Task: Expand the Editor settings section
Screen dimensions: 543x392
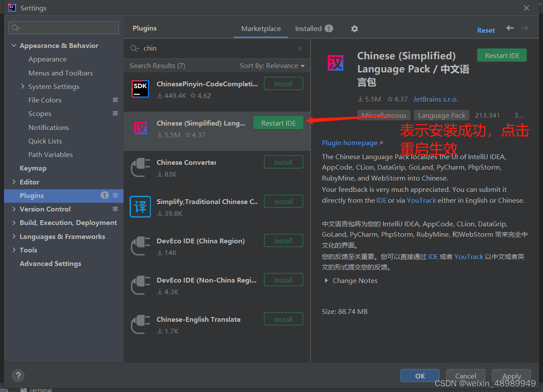Action: (x=14, y=182)
